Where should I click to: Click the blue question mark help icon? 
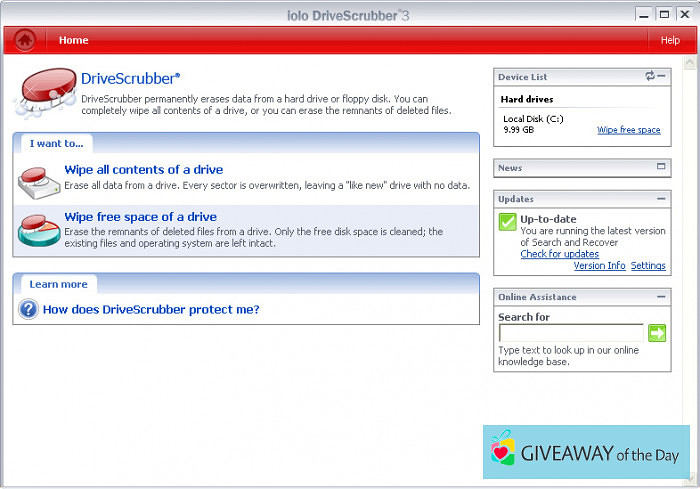coord(29,310)
